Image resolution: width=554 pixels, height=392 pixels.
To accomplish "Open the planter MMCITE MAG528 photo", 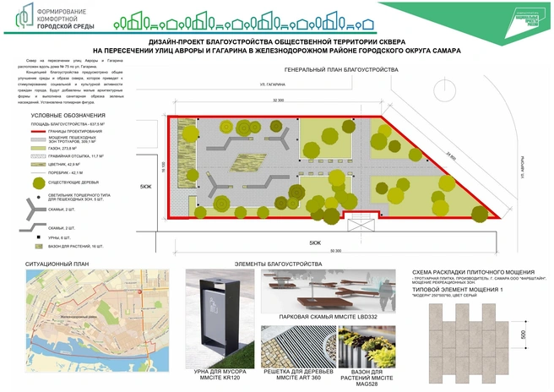I will [367, 346].
